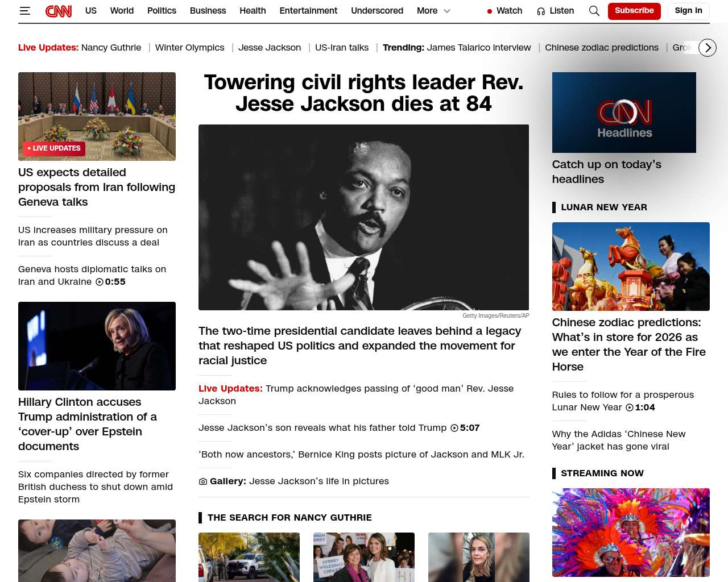Viewport: 728px width, 582px height.
Task: Open the Jesse Jackson main photo
Action: click(363, 217)
